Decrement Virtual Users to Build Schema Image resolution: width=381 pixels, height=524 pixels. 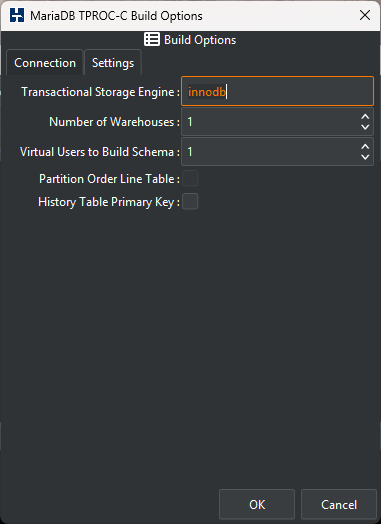coord(365,157)
